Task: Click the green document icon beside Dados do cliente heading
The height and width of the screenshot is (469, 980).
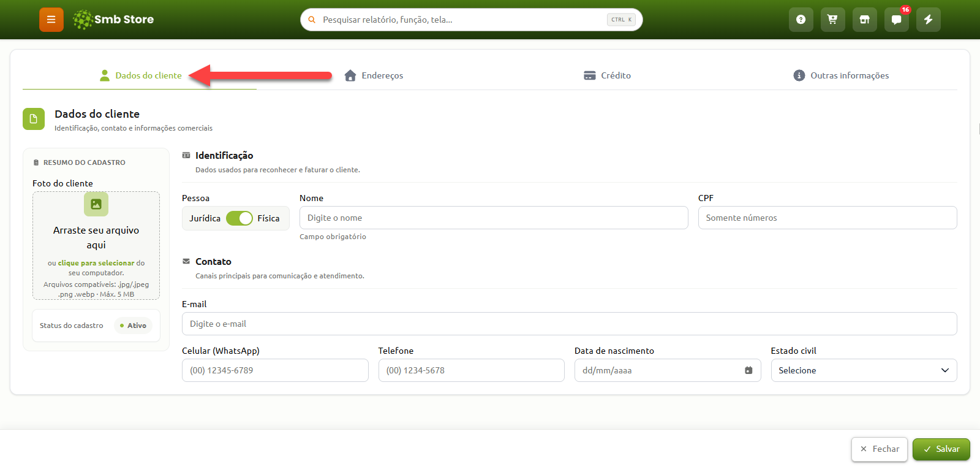Action: [34, 119]
